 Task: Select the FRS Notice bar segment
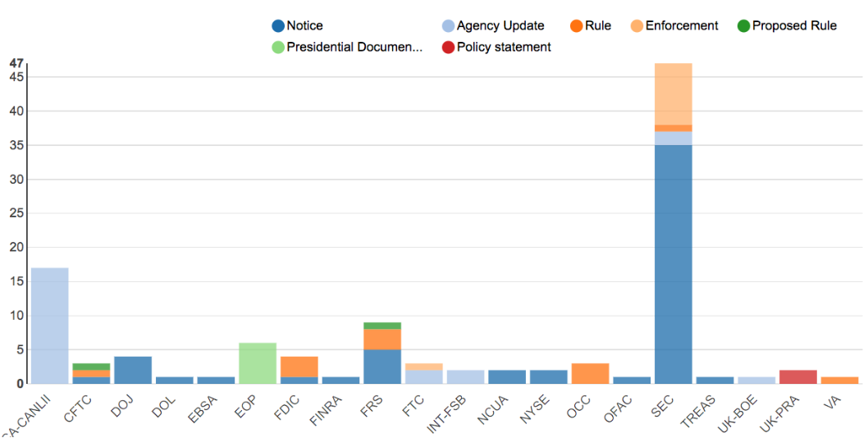click(382, 367)
